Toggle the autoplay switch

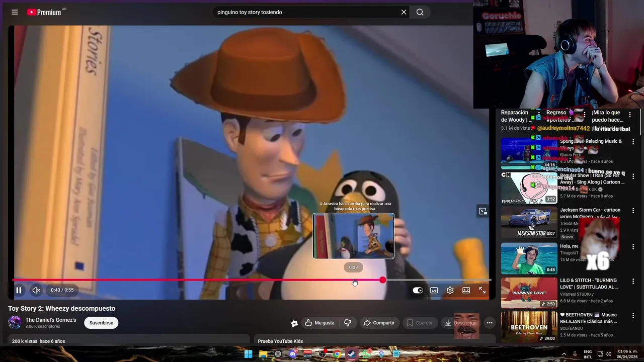coord(418,290)
